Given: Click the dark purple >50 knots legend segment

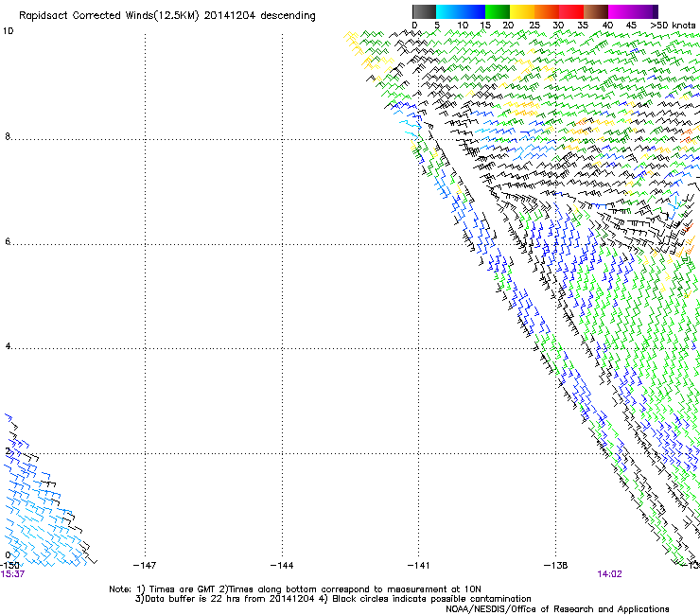Looking at the screenshot, I should pyautogui.click(x=656, y=11).
